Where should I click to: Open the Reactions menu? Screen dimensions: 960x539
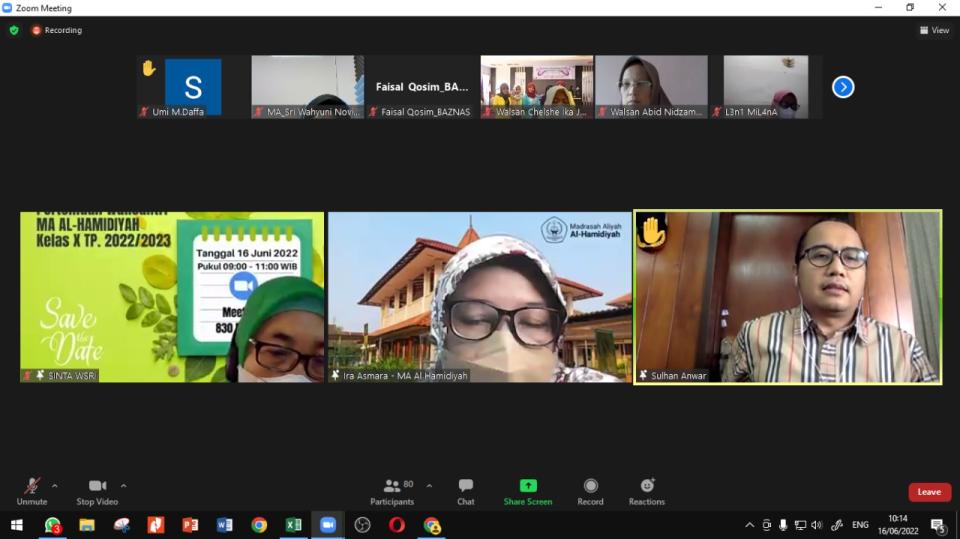(646, 490)
